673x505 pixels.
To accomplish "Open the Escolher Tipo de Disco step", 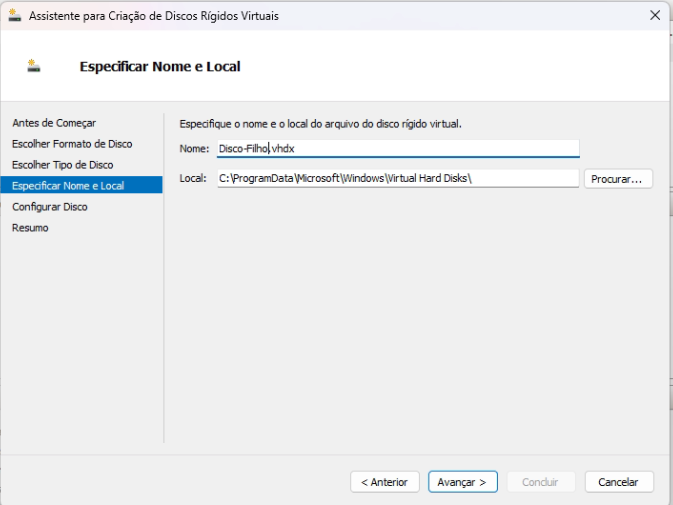I will [62, 165].
